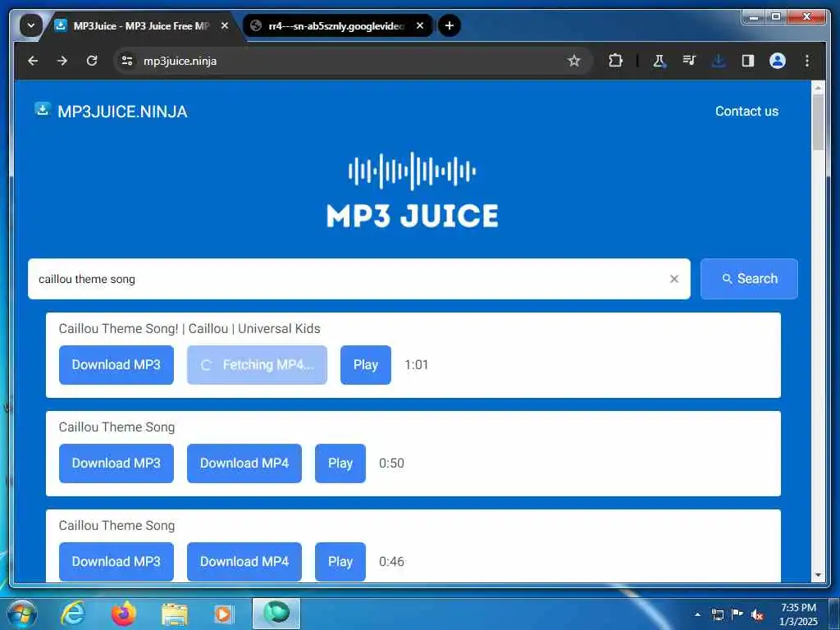Go forward using the browser forward arrow

click(x=62, y=61)
